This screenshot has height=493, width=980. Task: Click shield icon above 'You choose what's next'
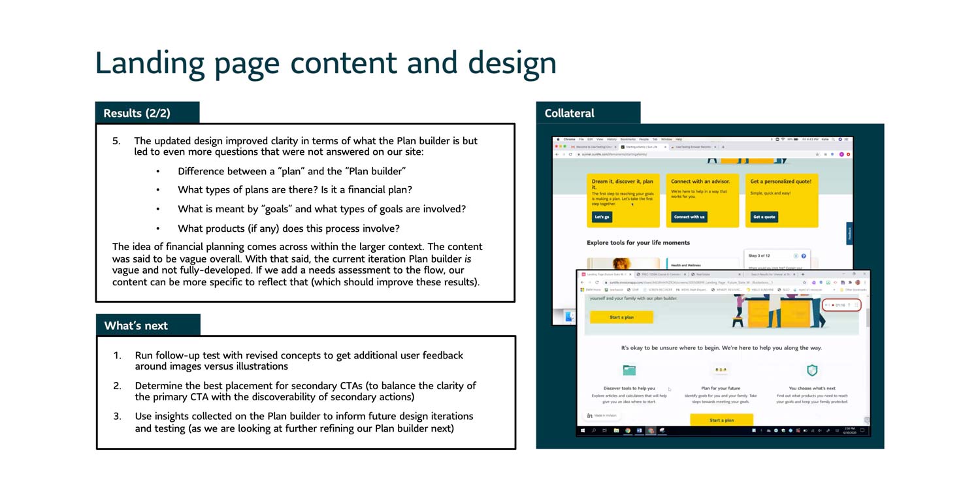point(811,370)
